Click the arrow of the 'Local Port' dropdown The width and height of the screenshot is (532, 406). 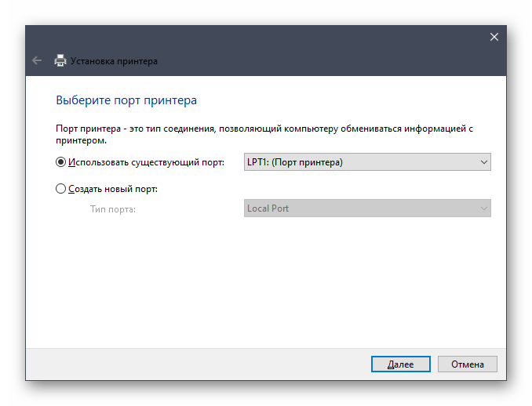point(483,208)
